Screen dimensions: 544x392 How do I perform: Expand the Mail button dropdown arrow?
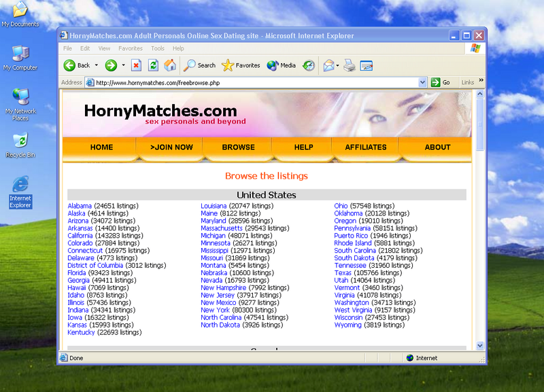click(337, 65)
